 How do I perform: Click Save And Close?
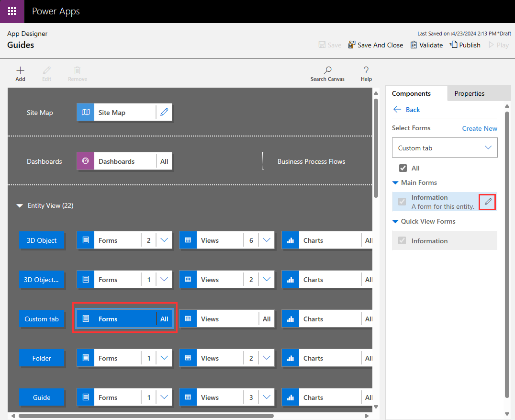(375, 45)
